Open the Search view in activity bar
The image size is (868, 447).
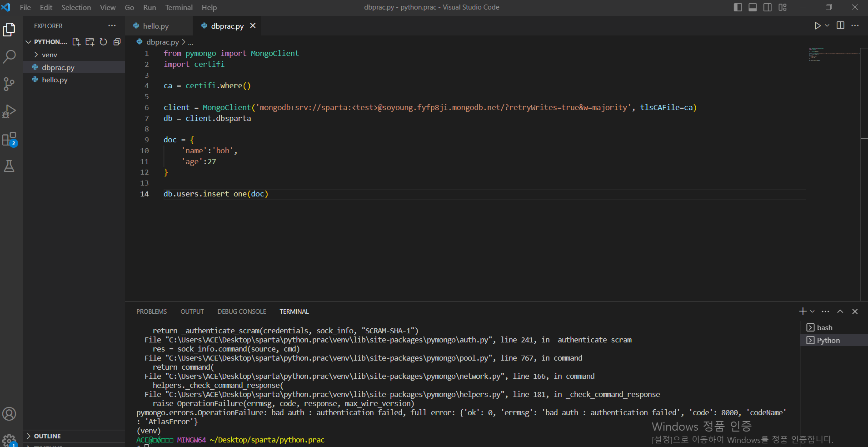(x=9, y=57)
